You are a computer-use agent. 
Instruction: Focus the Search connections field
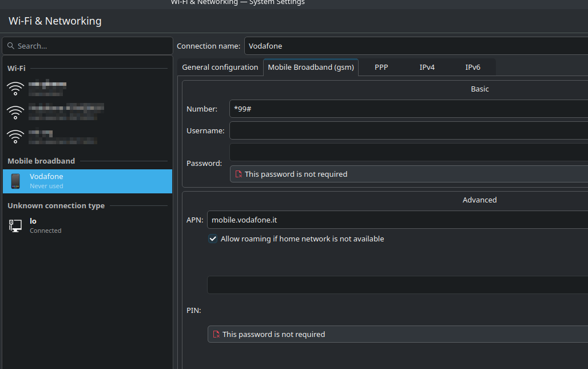click(x=88, y=46)
